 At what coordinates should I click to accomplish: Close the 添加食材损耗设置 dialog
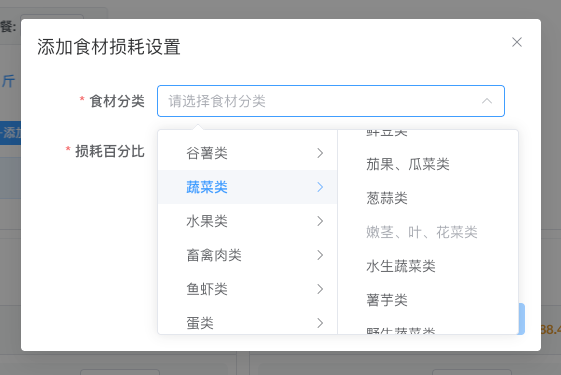tap(517, 42)
